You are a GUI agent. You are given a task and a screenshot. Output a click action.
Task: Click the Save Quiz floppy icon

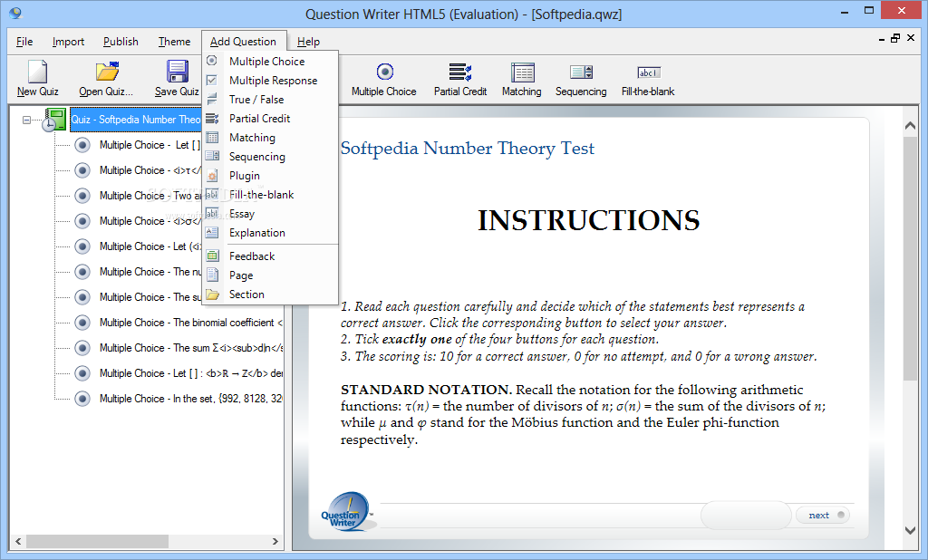(177, 72)
